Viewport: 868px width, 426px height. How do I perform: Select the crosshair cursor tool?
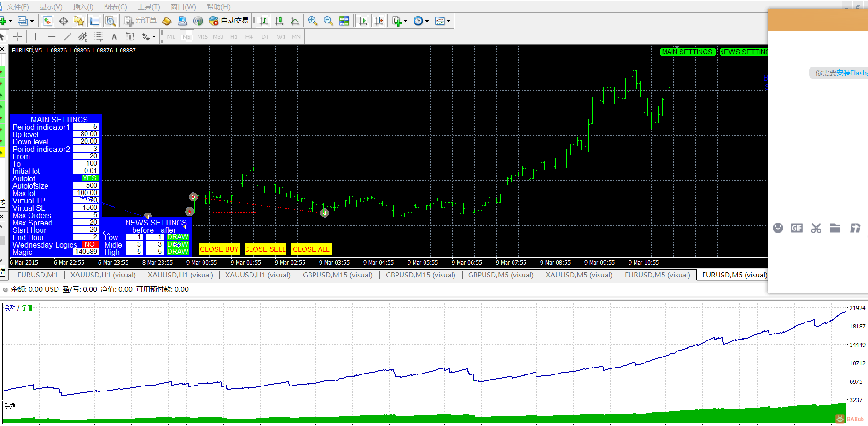tap(17, 37)
